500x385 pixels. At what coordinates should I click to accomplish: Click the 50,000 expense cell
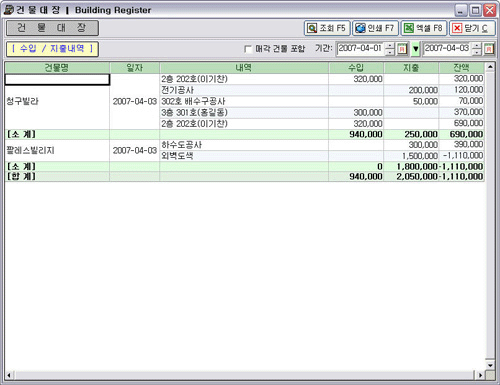(411, 101)
